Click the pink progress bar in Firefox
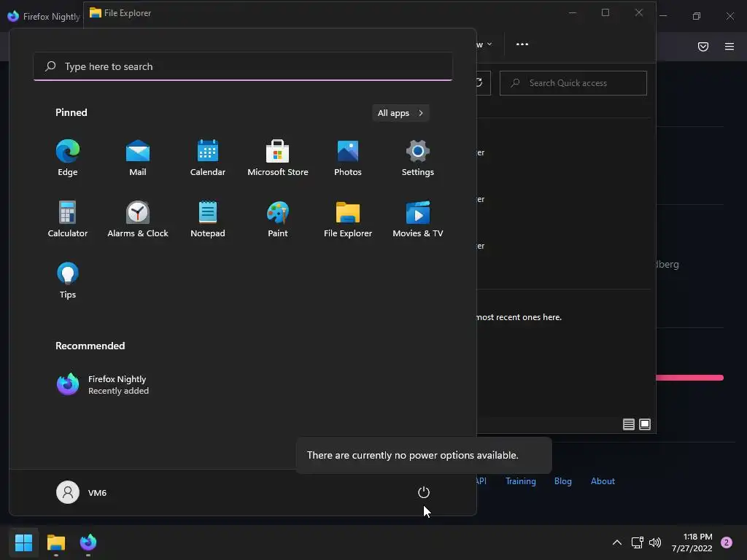Screen dimensions: 747x560 [690, 378]
